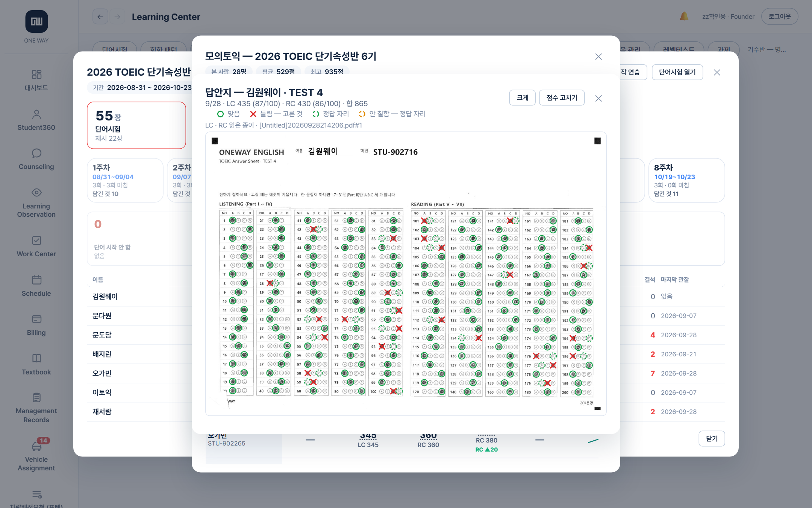
Task: Go back with the left arrow button
Action: (100, 17)
